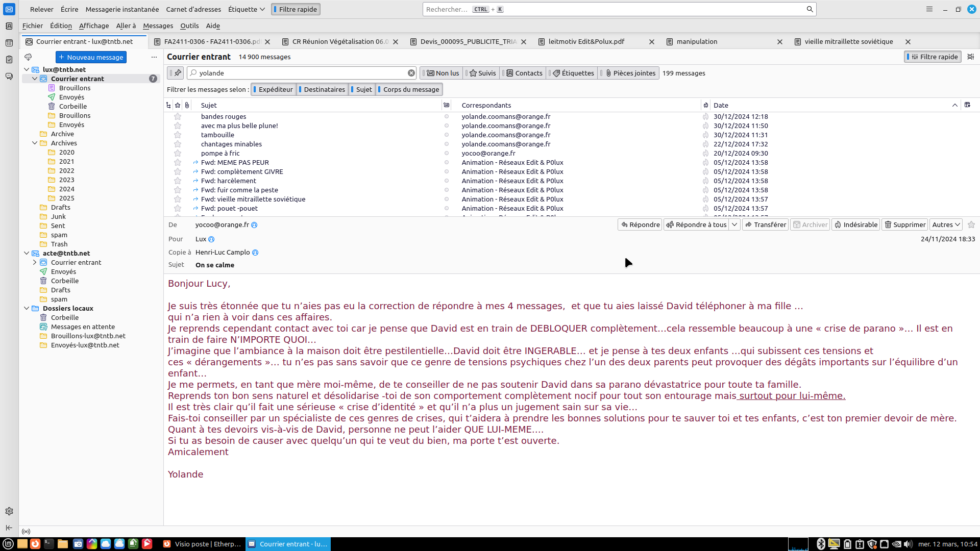Star the 'bandes rouges' message
The height and width of the screenshot is (551, 980).
coord(178,117)
